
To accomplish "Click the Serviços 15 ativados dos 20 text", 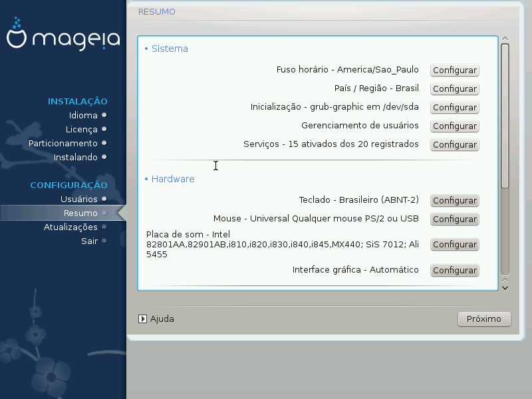I will [x=331, y=144].
